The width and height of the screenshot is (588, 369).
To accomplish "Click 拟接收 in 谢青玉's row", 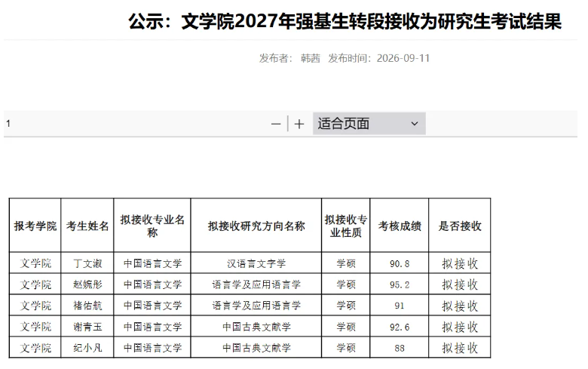I will pyautogui.click(x=460, y=327).
